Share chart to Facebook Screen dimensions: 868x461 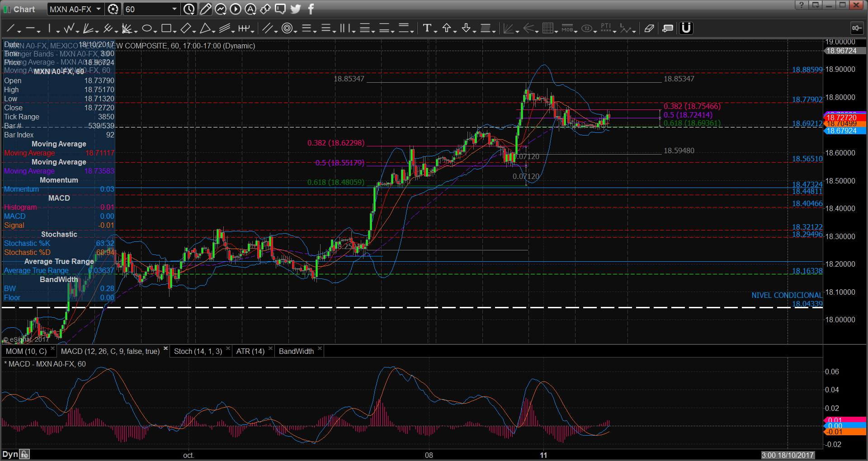pyautogui.click(x=311, y=9)
